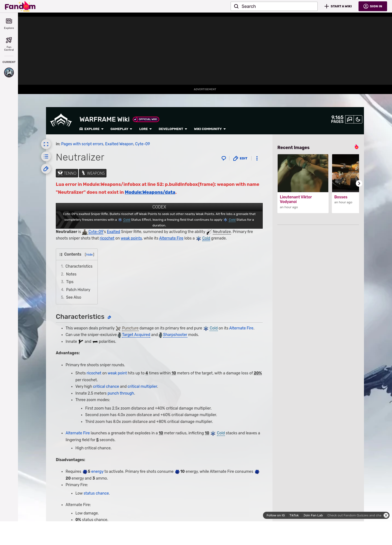Click START A WIKI

pyautogui.click(x=338, y=6)
